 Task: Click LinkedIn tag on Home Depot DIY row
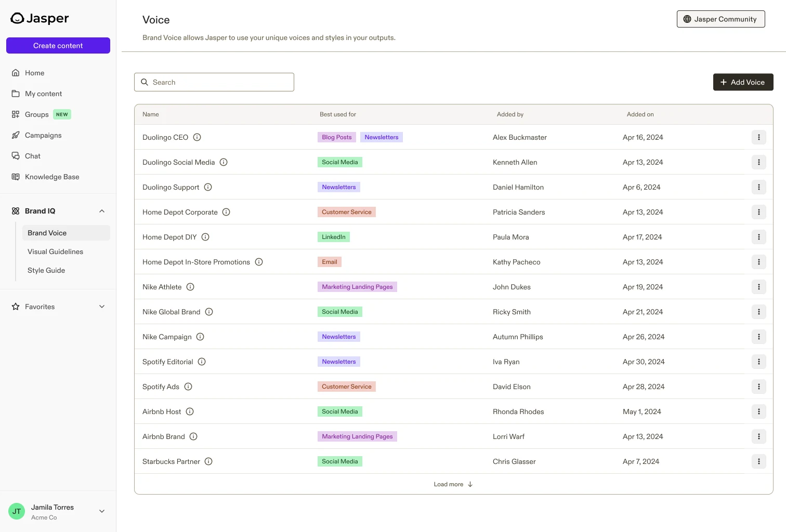click(x=334, y=237)
